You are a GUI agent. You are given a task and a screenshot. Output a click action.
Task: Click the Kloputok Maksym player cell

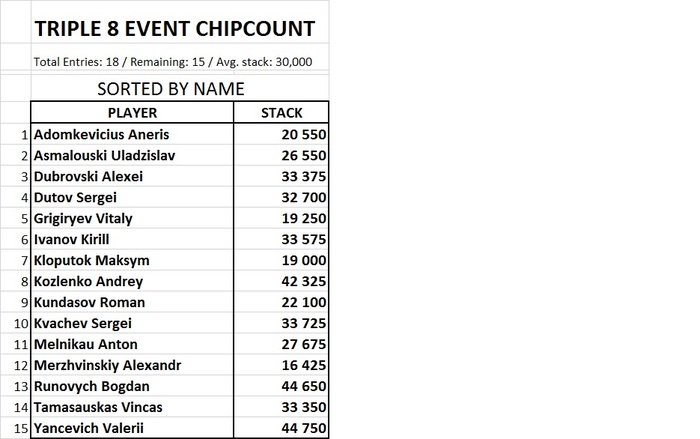132,260
